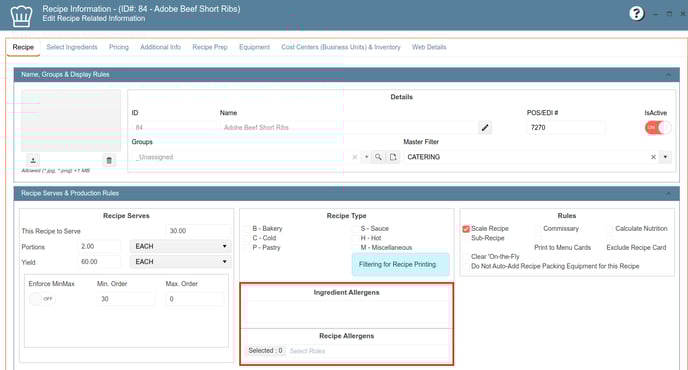Image resolution: width=688 pixels, height=370 pixels.
Task: Open the Yield EACH unit dropdown
Action: [180, 262]
